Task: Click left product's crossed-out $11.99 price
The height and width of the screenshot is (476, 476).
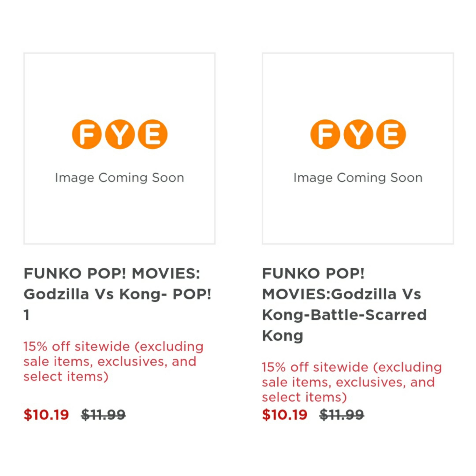Action: pos(103,415)
